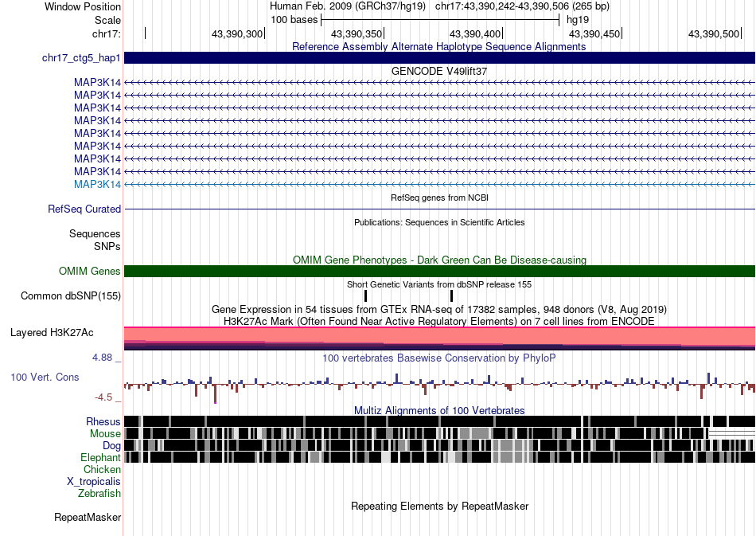Click the Mouse alignment row
The height and width of the screenshot is (536, 756).
[x=440, y=432]
